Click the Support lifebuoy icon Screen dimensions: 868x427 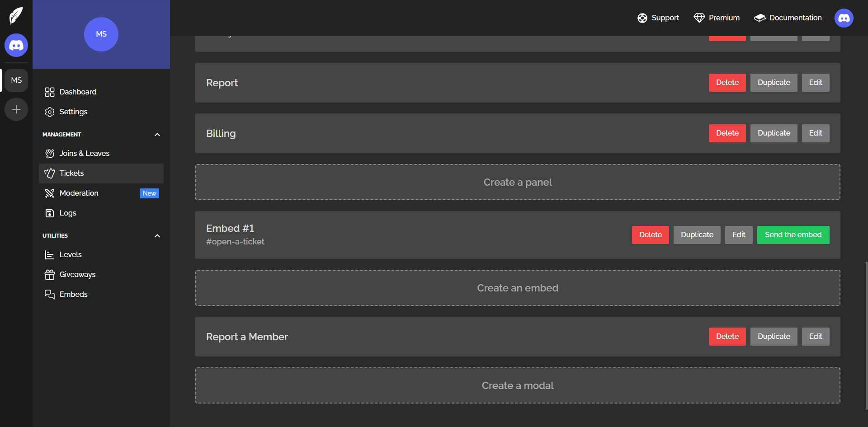coord(642,18)
